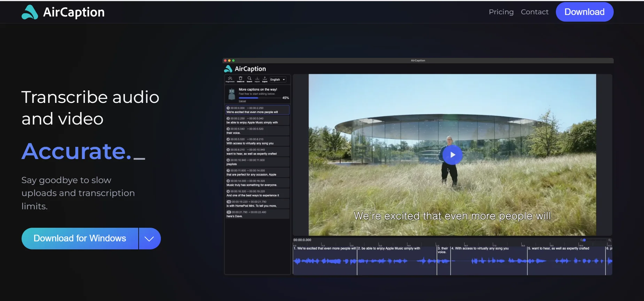Screen dimensions: 644x301
Task: Play the video preview
Action: point(452,155)
